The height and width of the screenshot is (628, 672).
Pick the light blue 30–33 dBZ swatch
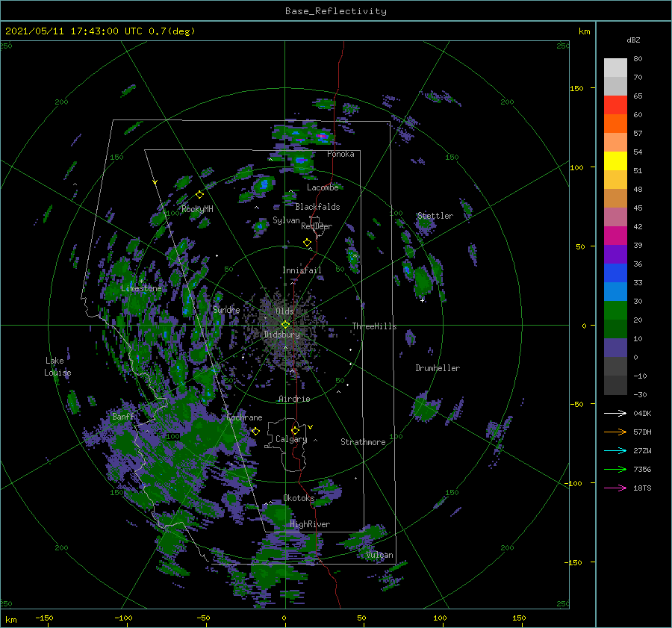tap(615, 292)
